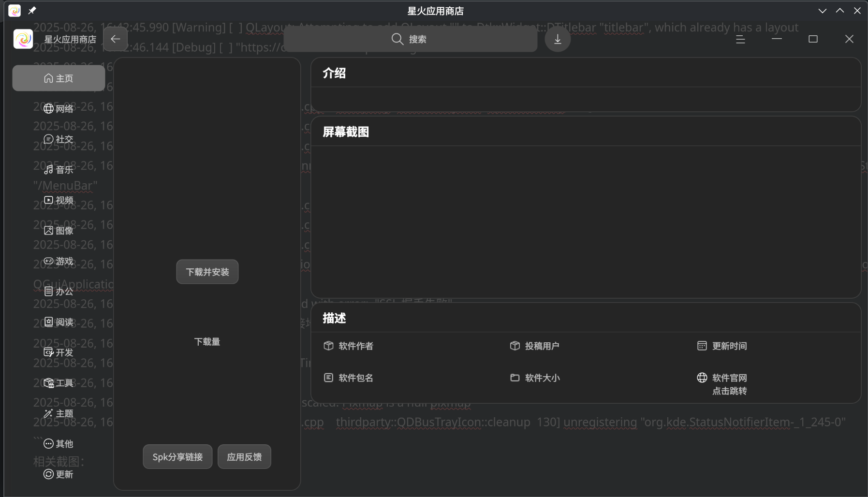This screenshot has height=497, width=868.
Task: Go to the 音乐 music category
Action: (59, 170)
